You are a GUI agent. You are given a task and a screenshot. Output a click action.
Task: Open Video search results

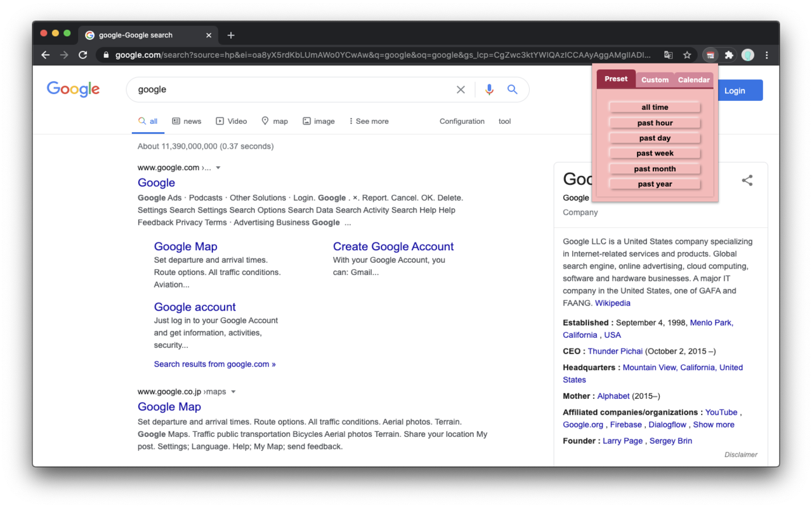[x=231, y=121]
